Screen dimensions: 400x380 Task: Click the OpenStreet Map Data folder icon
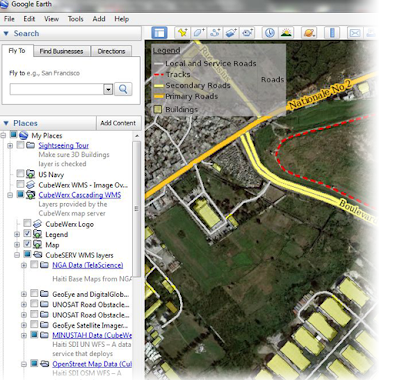(x=44, y=364)
